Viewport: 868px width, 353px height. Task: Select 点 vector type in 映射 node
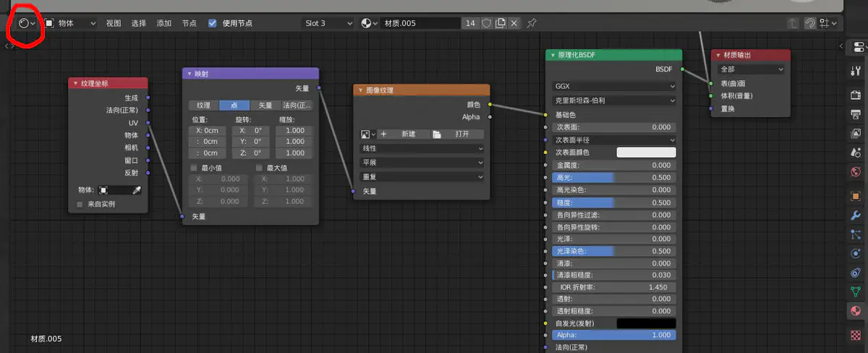(234, 106)
